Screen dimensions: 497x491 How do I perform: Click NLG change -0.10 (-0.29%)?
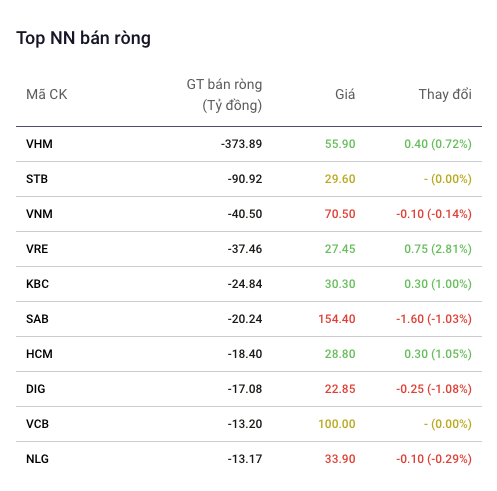click(x=434, y=459)
